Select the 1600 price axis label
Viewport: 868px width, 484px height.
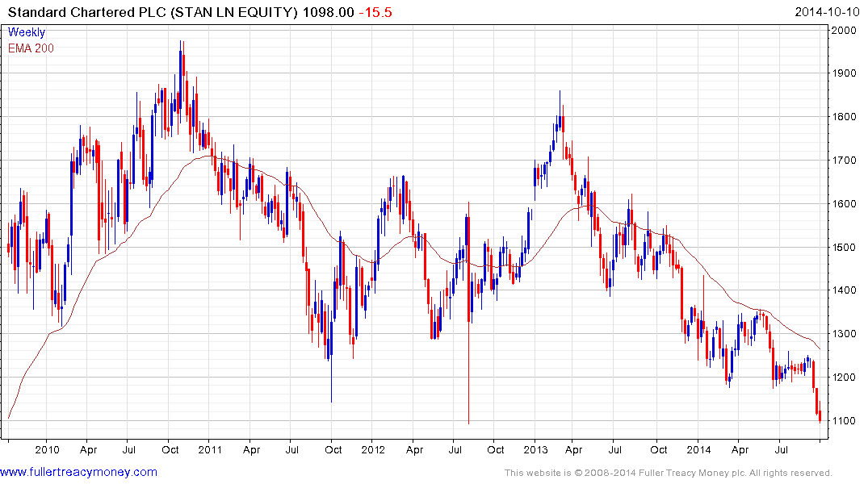click(x=845, y=203)
